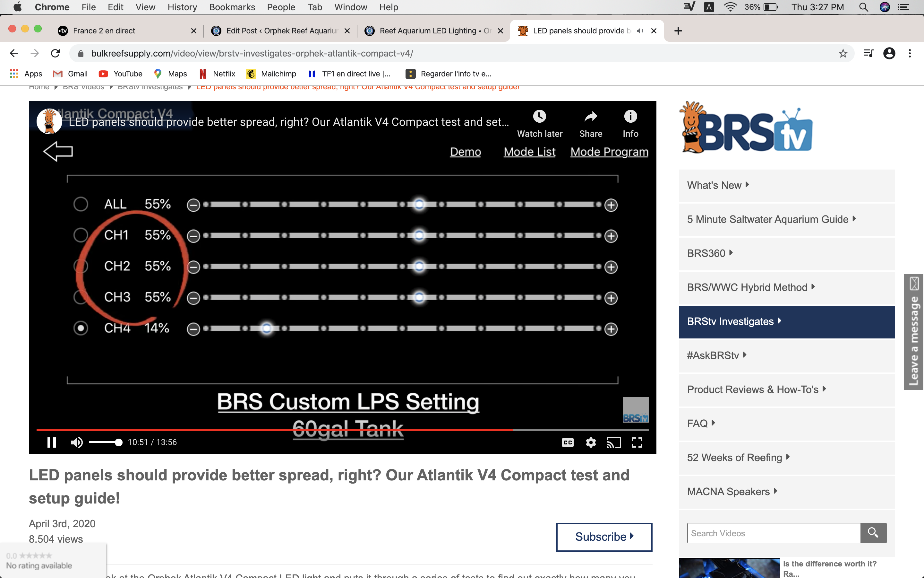Image resolution: width=924 pixels, height=578 pixels.
Task: Open Gmail bookmark
Action: (70, 74)
